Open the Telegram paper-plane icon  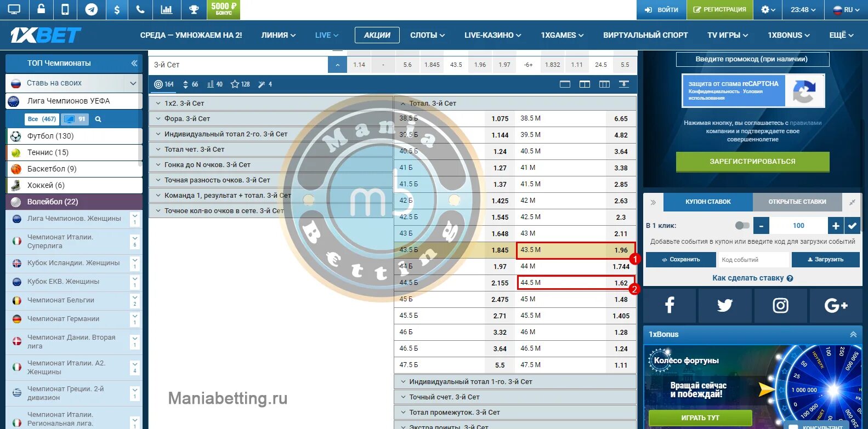(x=92, y=9)
